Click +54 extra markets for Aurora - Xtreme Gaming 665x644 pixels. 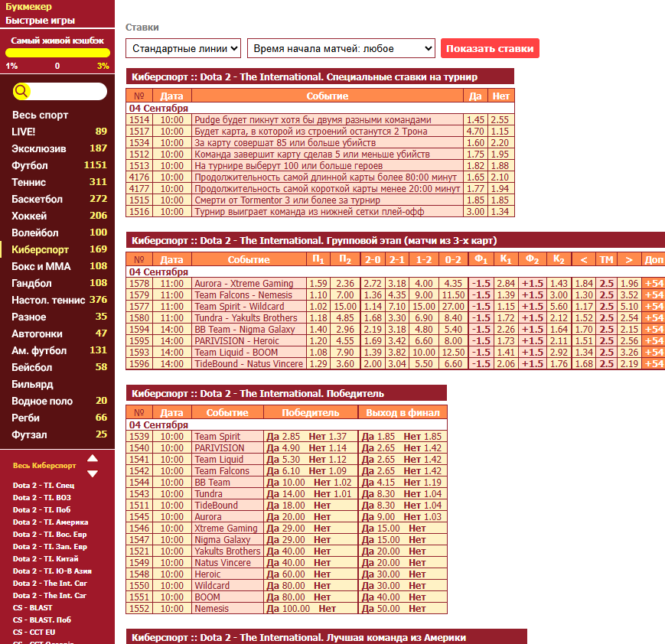[654, 284]
